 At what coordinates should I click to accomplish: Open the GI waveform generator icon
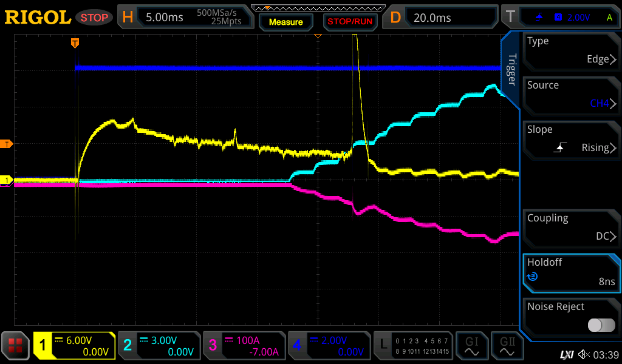tap(471, 346)
